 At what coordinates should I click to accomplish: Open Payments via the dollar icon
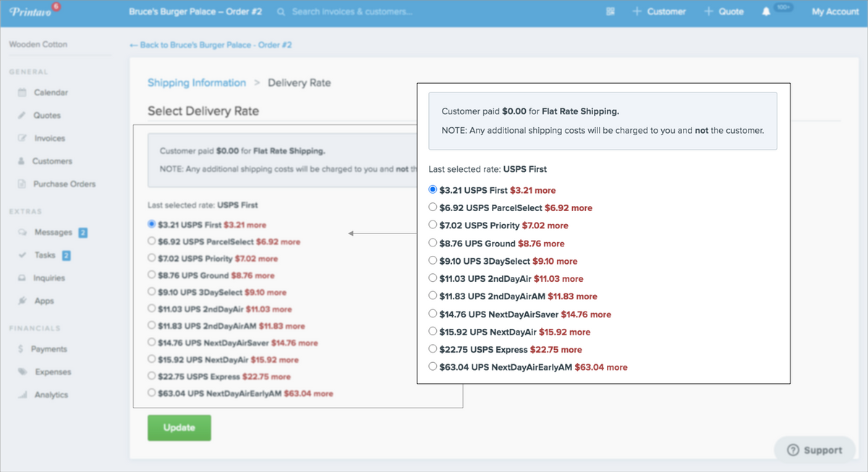pyautogui.click(x=22, y=349)
